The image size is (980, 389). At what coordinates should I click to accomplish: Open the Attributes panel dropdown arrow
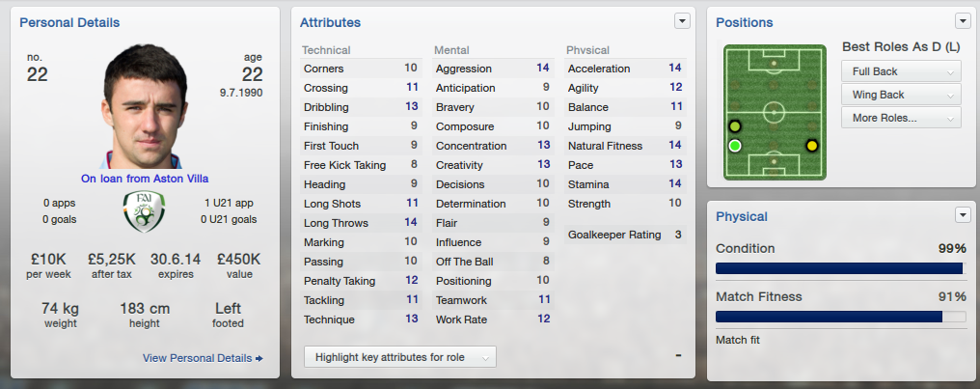(682, 20)
